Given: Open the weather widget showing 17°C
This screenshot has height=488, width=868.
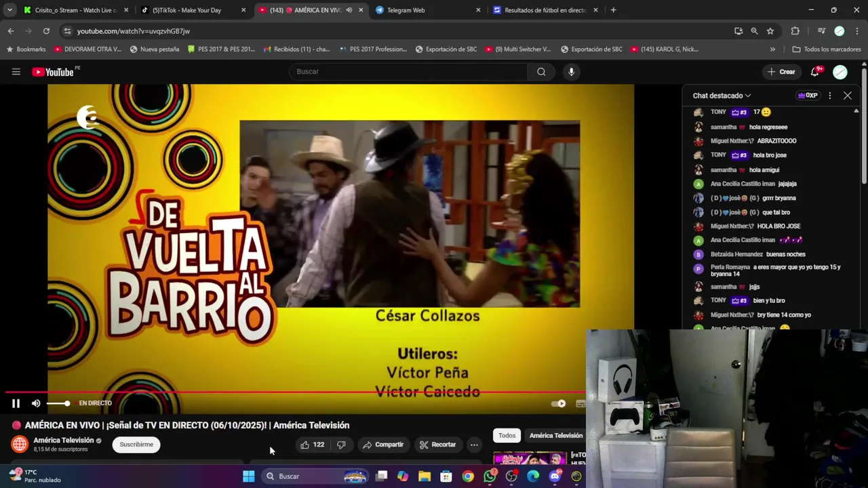Looking at the screenshot, I should [x=34, y=476].
